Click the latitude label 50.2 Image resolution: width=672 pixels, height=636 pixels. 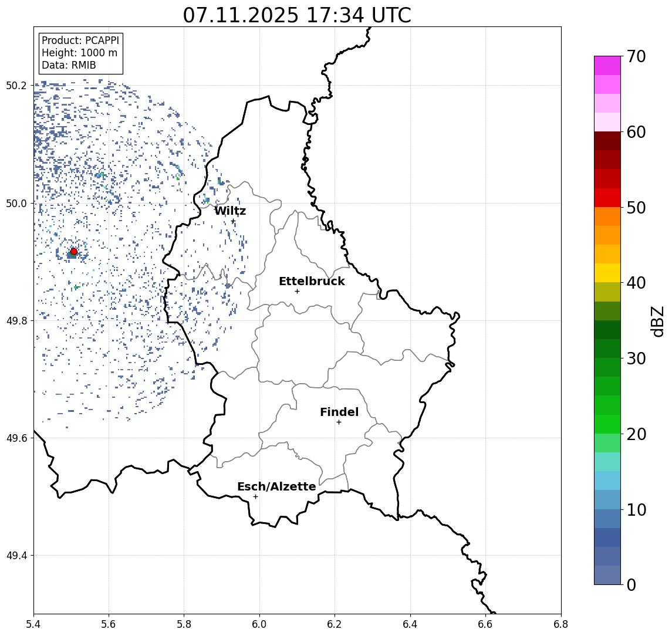[16, 85]
